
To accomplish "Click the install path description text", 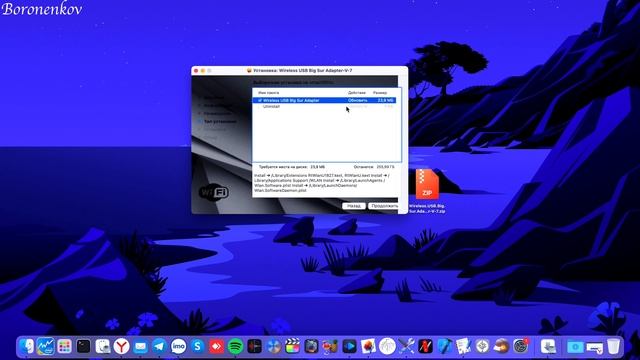I will point(322,183).
